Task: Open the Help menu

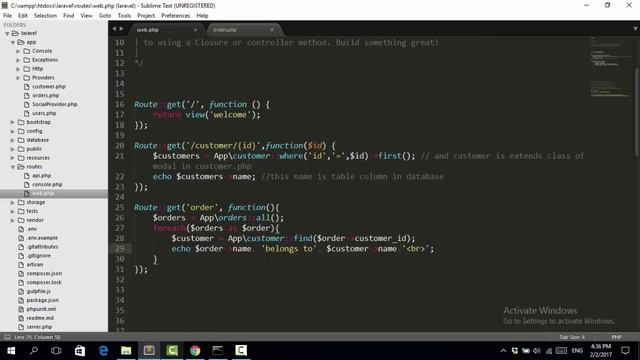Action: coord(202,16)
